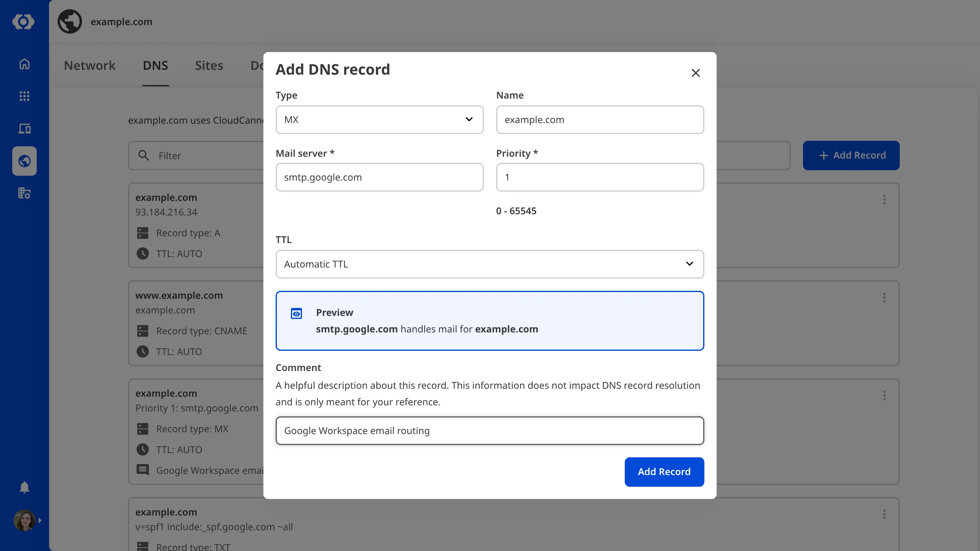This screenshot has height=551, width=980.
Task: Click the search icon in the Filter field
Action: point(144,155)
